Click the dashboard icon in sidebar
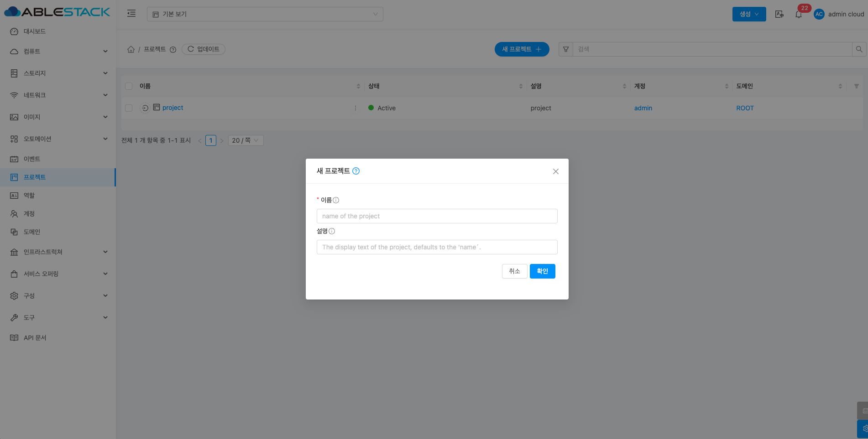 click(x=14, y=31)
